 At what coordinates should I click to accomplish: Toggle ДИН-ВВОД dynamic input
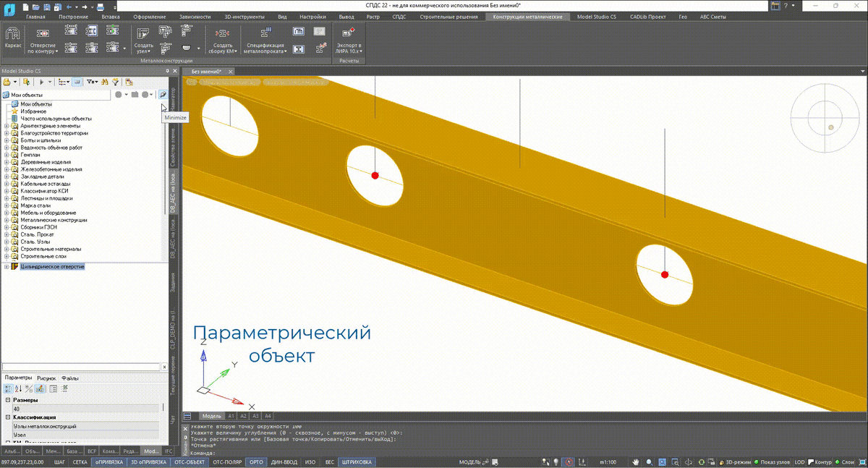(x=285, y=461)
